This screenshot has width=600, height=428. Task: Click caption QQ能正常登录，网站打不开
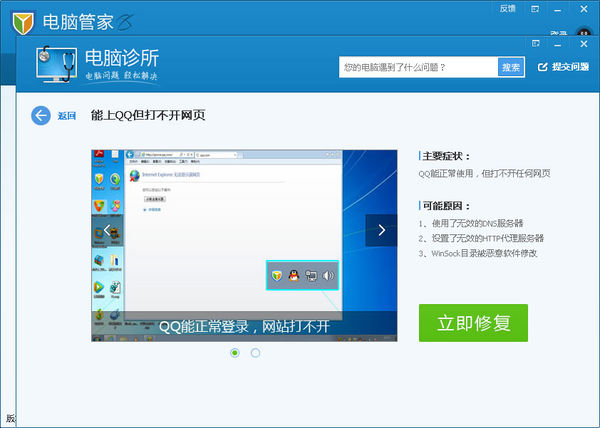click(x=244, y=327)
